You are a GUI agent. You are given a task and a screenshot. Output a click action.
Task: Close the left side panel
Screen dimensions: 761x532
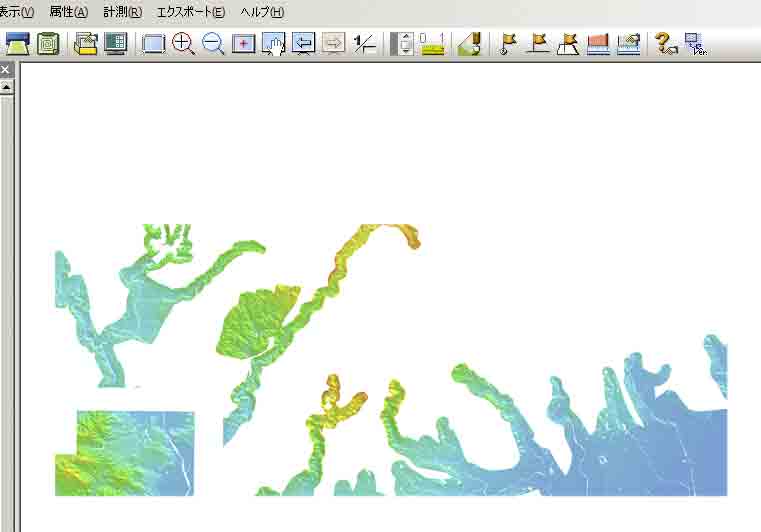5,70
